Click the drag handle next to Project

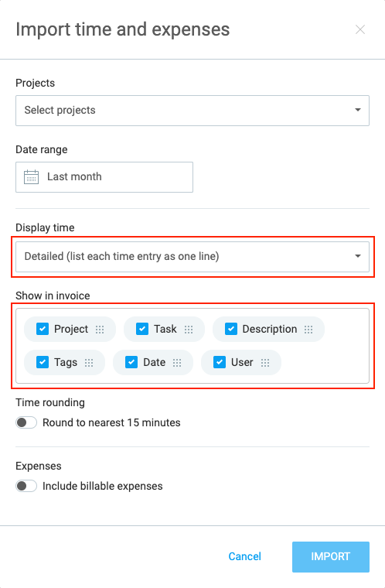[100, 330]
